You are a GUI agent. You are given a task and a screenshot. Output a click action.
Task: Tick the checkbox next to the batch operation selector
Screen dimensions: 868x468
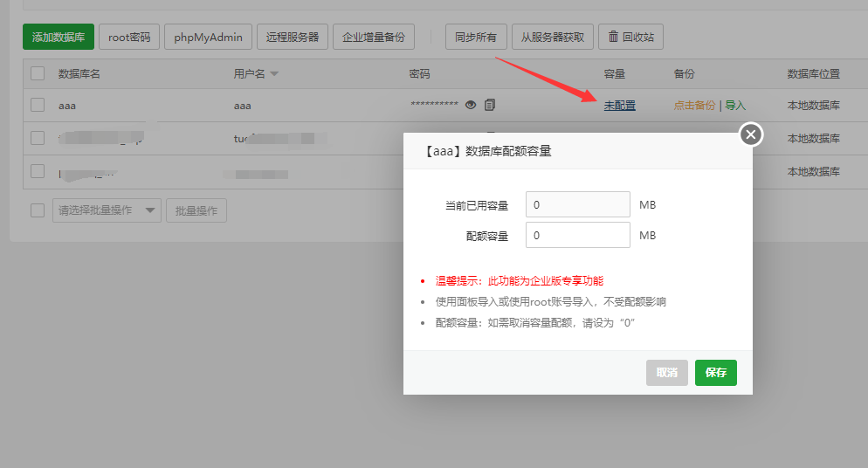38,210
